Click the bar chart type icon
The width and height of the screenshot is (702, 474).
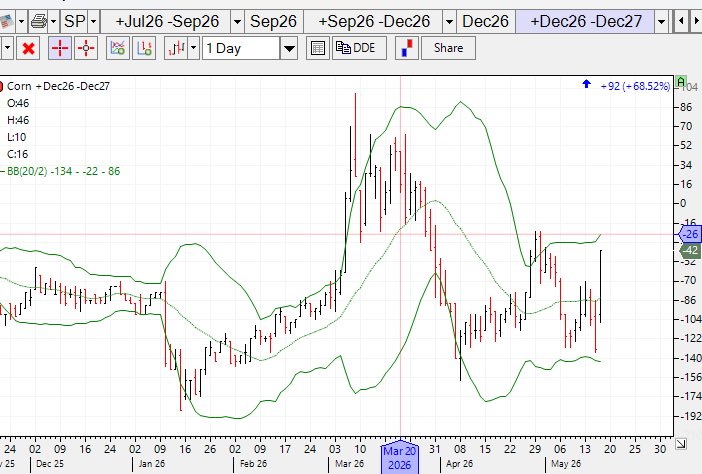pos(176,48)
